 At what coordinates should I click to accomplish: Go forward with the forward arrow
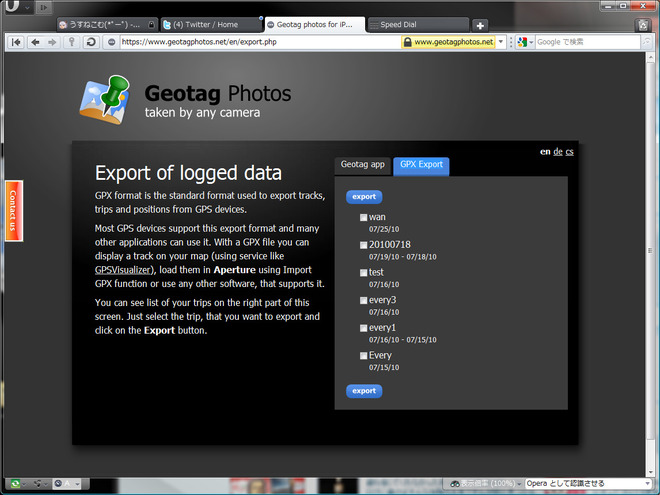pos(52,42)
